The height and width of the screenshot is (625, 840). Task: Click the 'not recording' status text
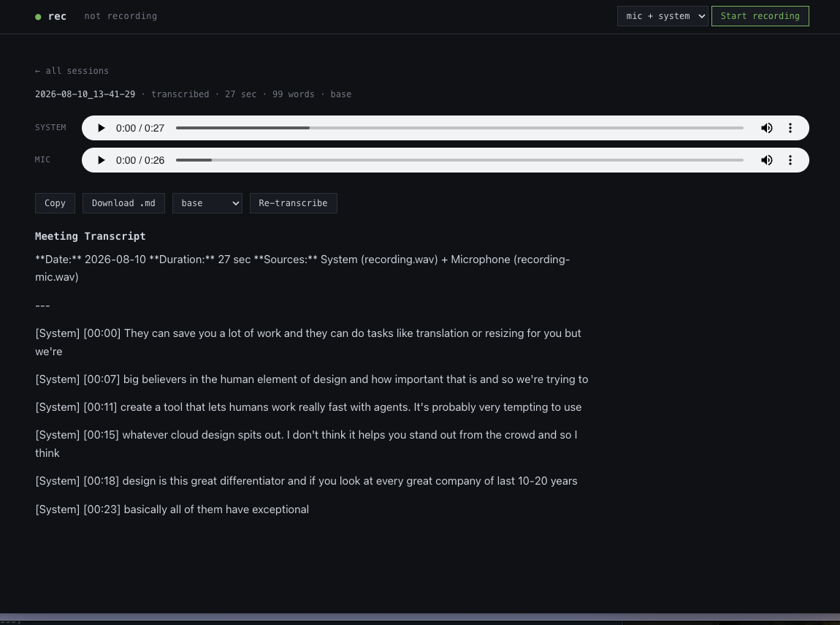click(x=121, y=16)
